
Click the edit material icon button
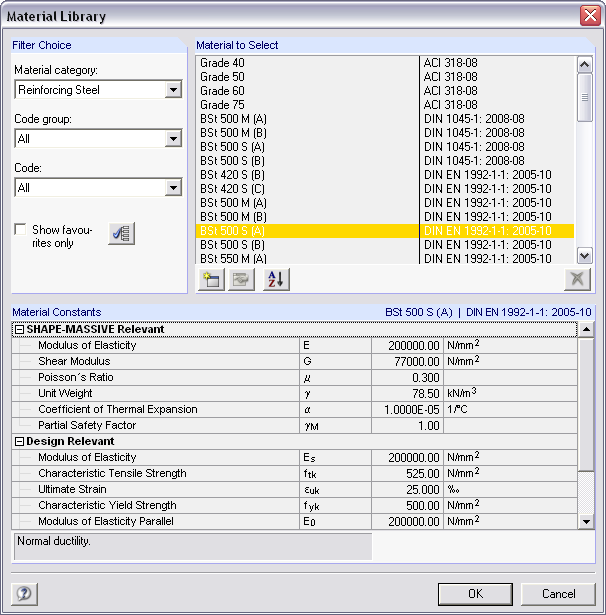241,280
